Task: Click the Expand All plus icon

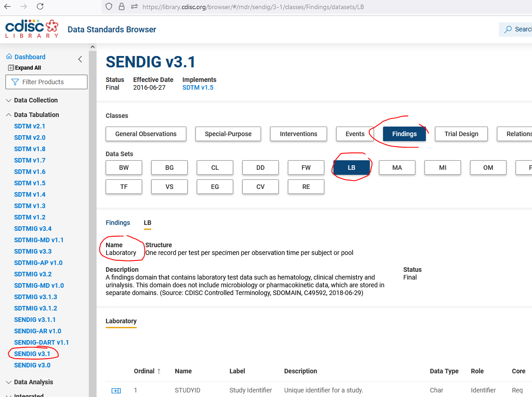Action: click(x=11, y=68)
